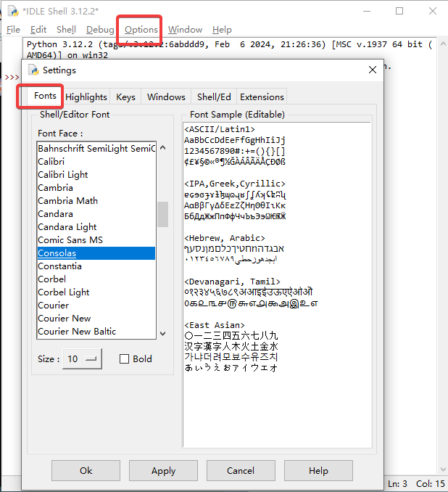Open the Debug menu
This screenshot has width=448, height=492.
[x=100, y=30]
